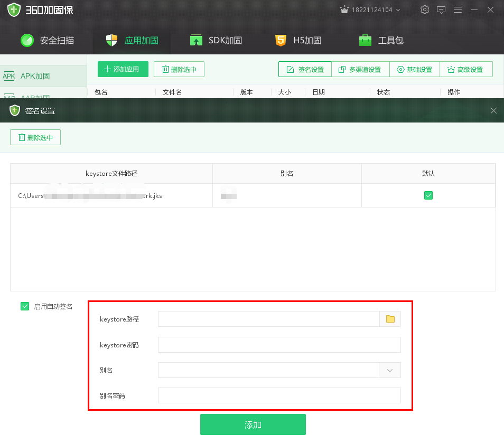Click the 添加应用 button

tap(123, 69)
